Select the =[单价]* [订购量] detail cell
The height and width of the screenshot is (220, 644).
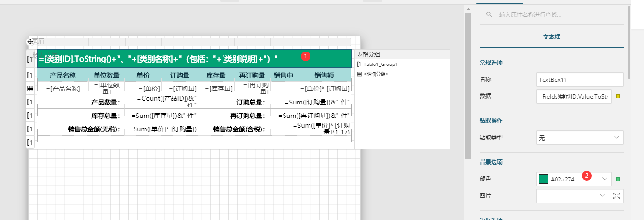324,88
